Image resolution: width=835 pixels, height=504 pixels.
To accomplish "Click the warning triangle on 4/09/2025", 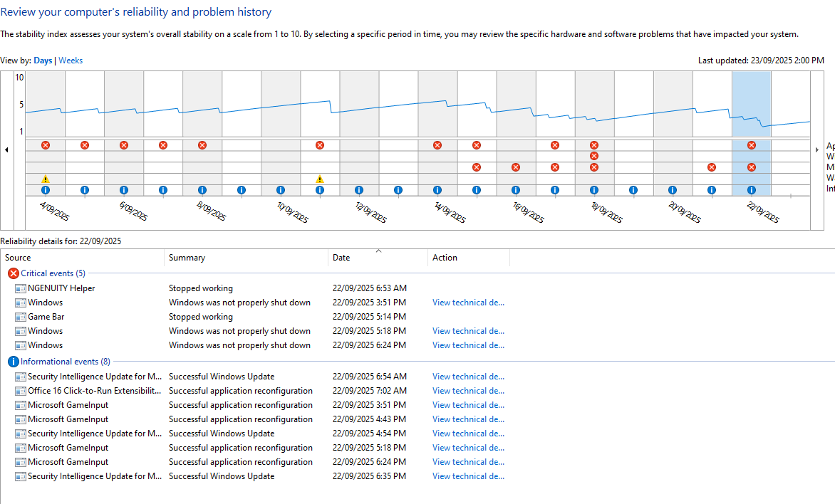I will coord(46,179).
